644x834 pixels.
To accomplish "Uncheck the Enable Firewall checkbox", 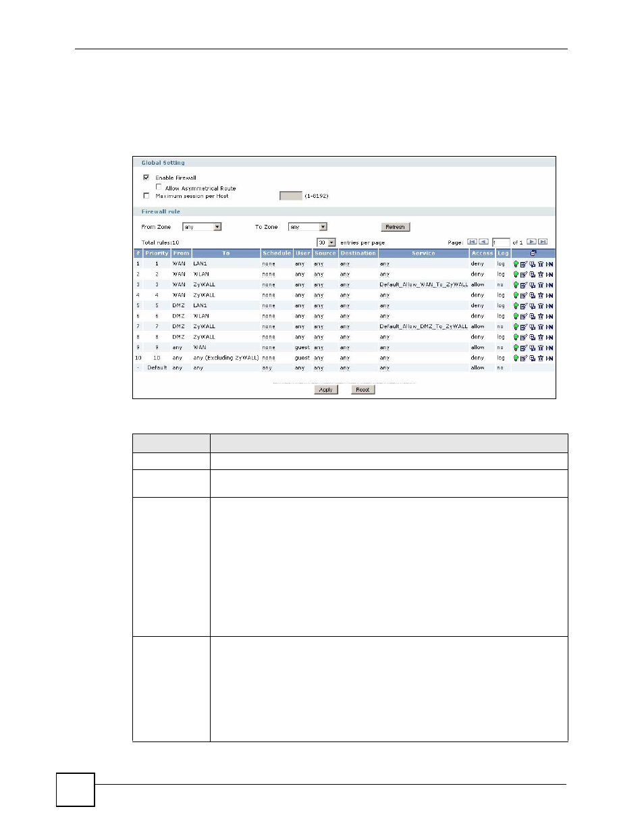I will pos(146,177).
